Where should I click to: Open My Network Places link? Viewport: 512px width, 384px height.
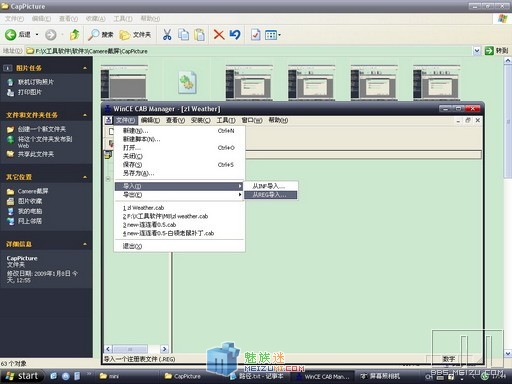click(30, 221)
